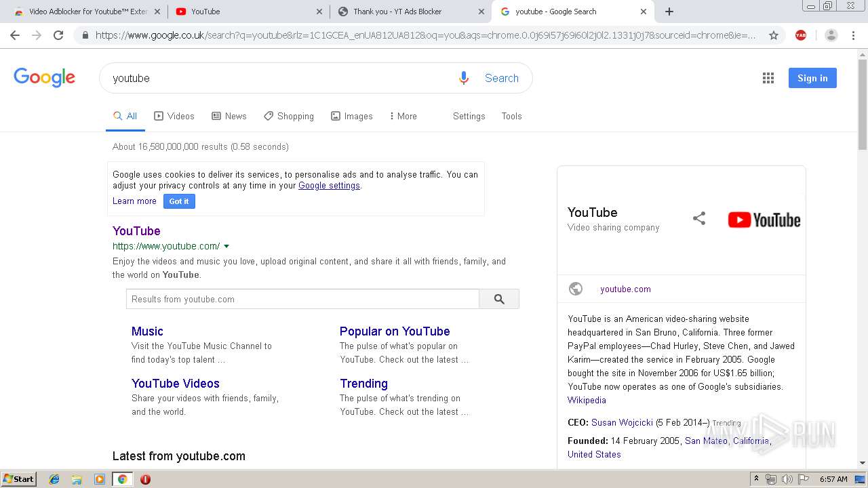Click the taskbar clock showing 6:57 AM
The height and width of the screenshot is (488, 868).
click(x=833, y=479)
